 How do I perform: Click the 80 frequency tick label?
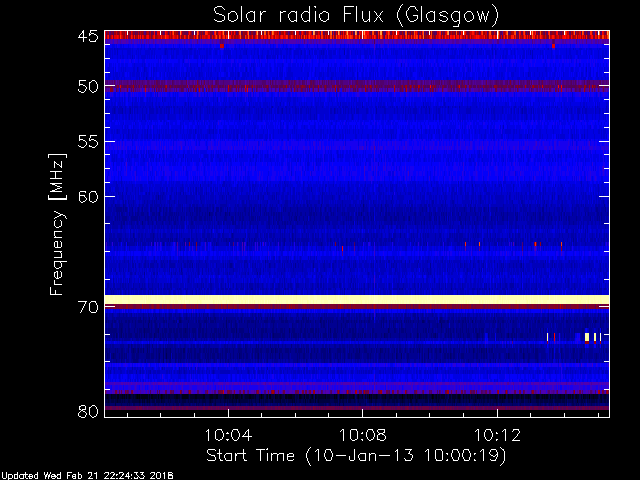point(88,411)
